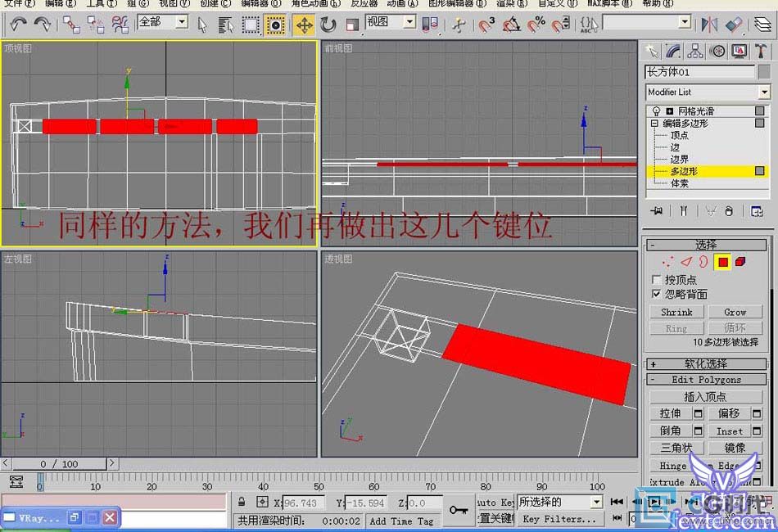Click the Undo arrow icon
This screenshot has width=778, height=532.
pos(18,24)
